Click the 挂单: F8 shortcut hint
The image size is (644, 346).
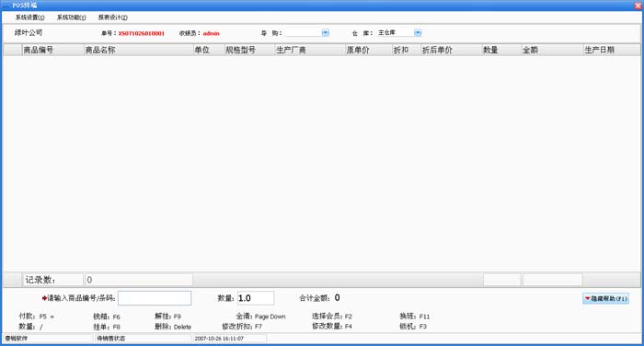(x=107, y=327)
